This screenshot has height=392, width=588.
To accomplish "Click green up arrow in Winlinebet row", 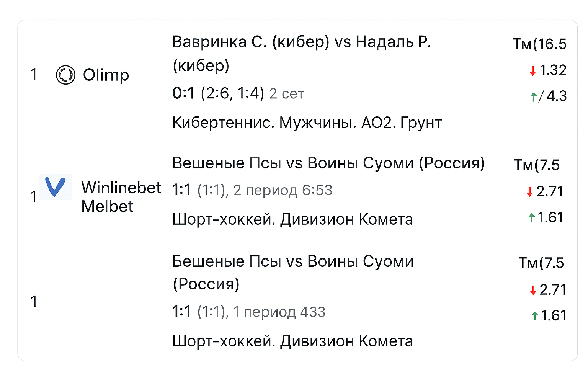I will (x=531, y=218).
